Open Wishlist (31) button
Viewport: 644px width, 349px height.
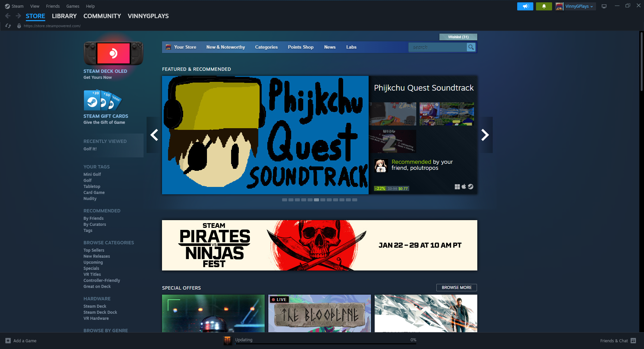click(458, 37)
